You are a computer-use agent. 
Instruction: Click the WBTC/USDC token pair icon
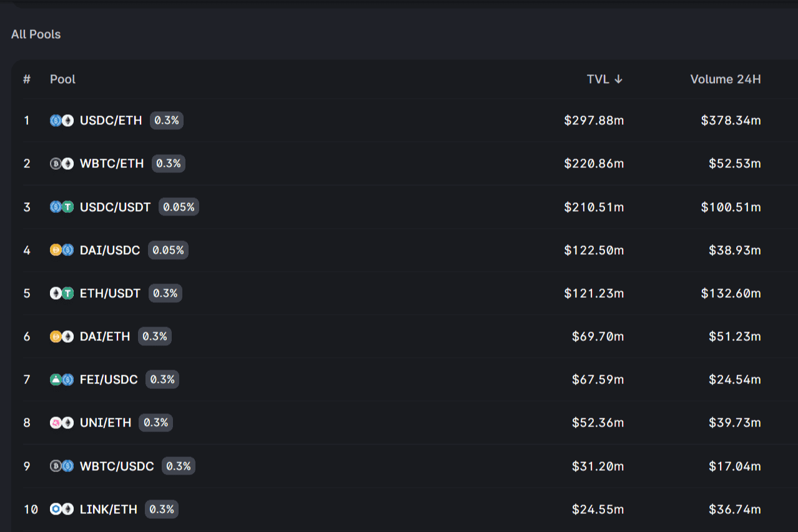pos(62,466)
